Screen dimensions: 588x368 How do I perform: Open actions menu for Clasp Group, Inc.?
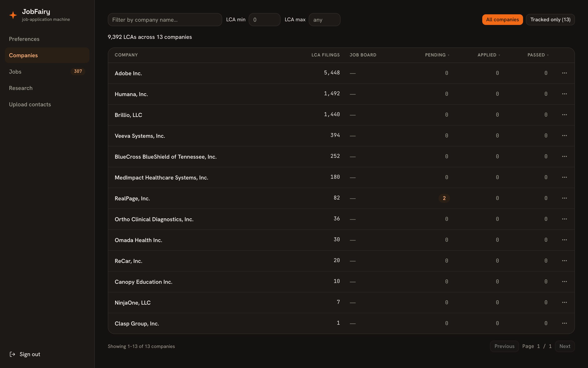(x=564, y=323)
